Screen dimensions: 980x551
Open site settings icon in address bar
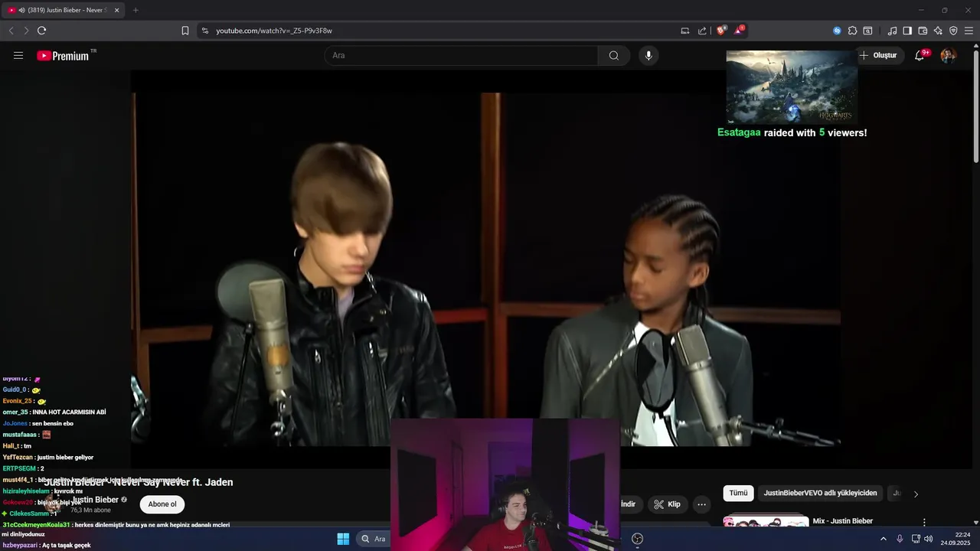click(x=204, y=31)
